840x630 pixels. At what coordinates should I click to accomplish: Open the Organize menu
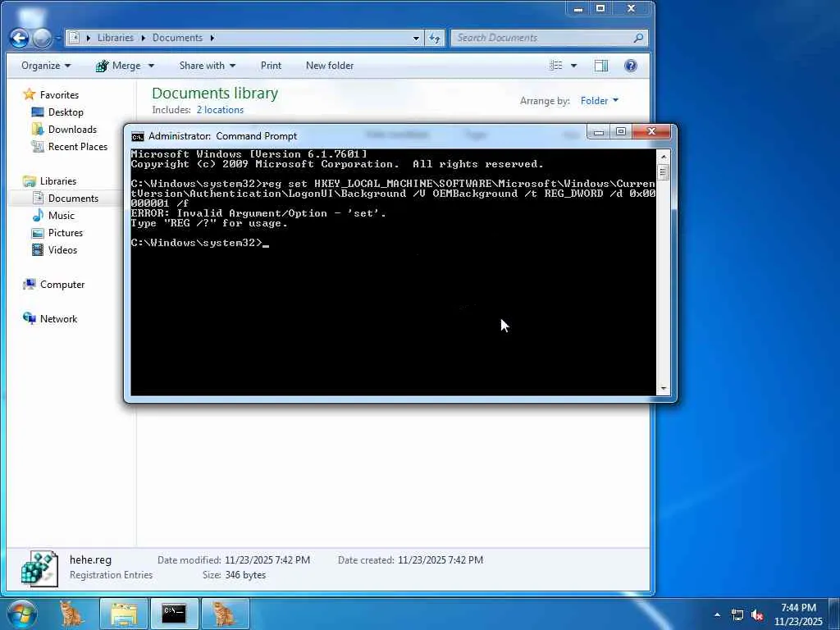tap(46, 66)
